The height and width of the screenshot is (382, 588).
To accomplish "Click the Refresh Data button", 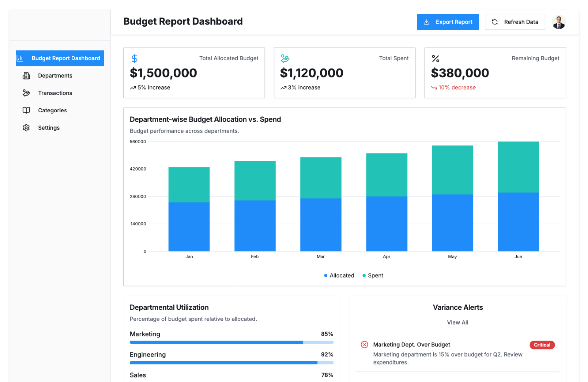I will point(515,22).
